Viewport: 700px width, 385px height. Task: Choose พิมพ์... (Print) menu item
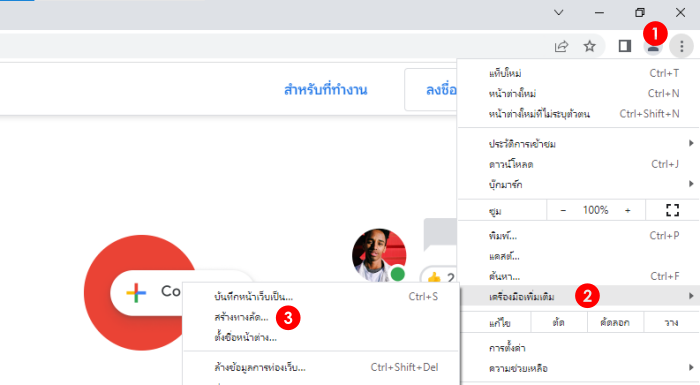pyautogui.click(x=579, y=236)
